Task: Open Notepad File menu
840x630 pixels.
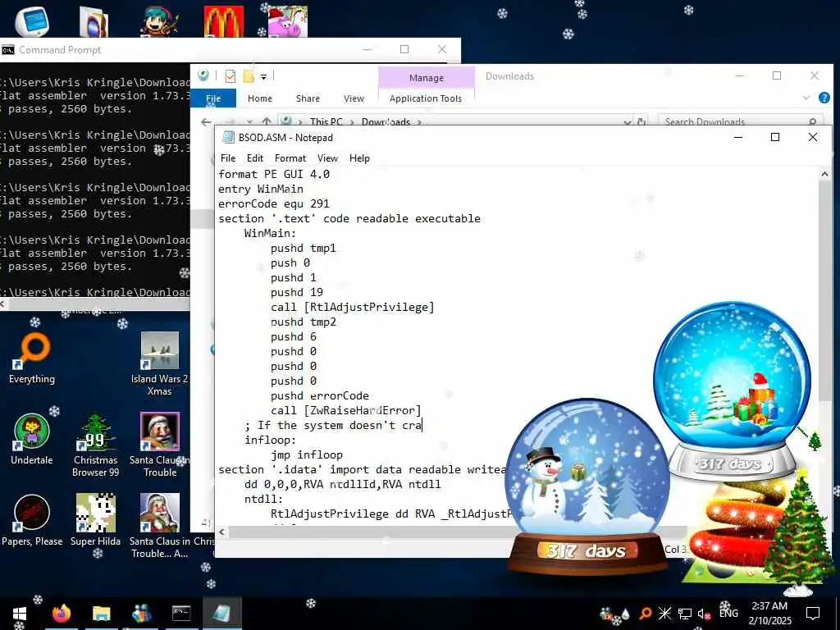Action: pyautogui.click(x=228, y=158)
